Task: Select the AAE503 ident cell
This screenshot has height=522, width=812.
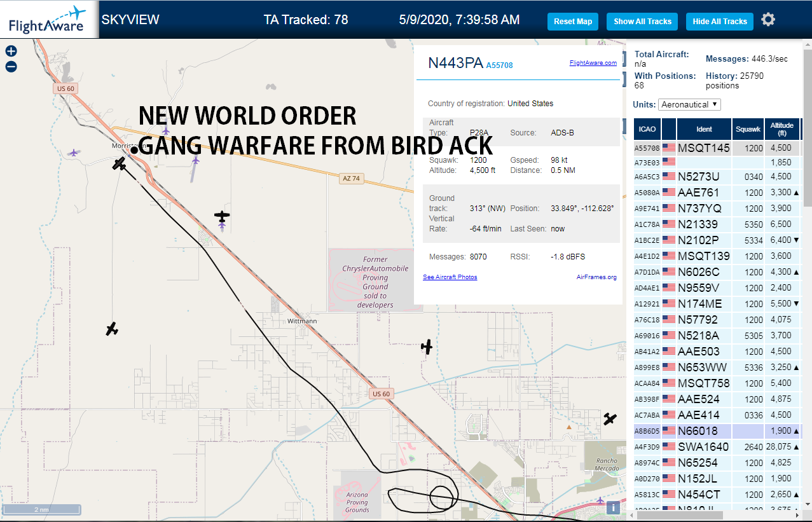Action: click(704, 352)
